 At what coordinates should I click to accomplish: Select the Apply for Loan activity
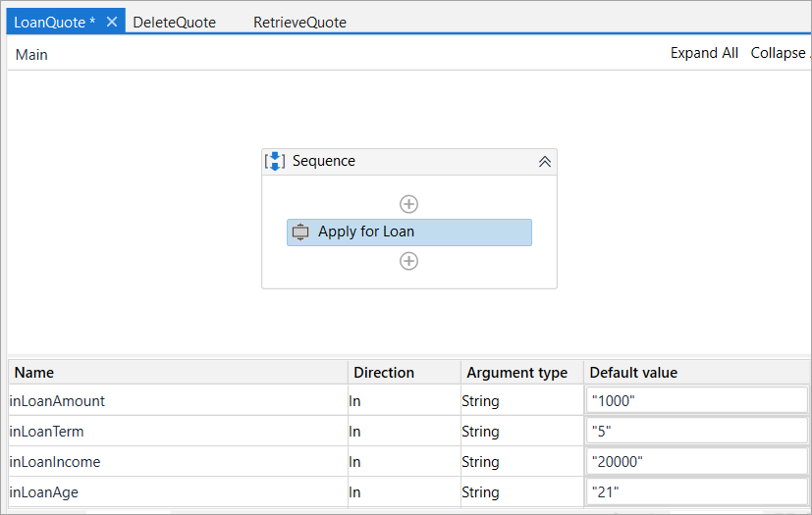(x=409, y=232)
